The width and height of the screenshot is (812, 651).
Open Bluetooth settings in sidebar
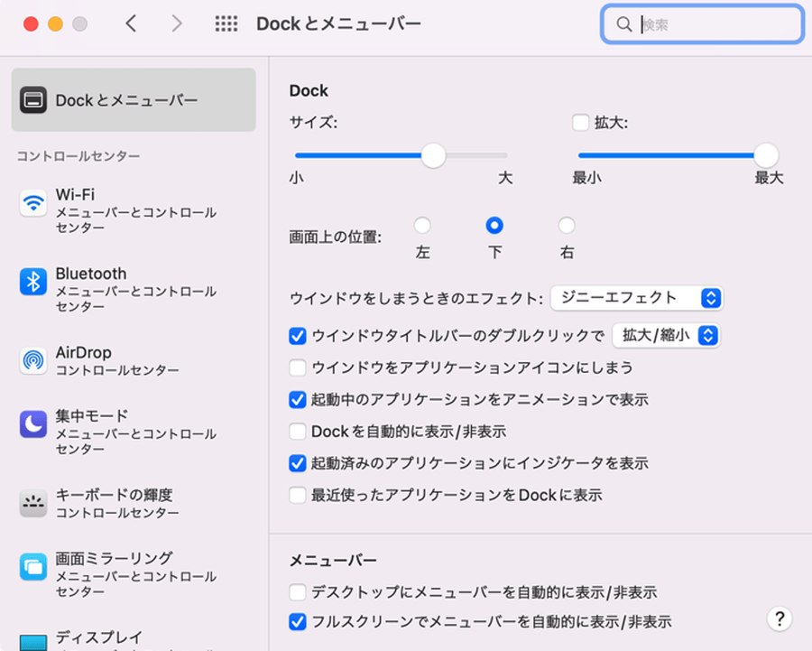pos(134,289)
